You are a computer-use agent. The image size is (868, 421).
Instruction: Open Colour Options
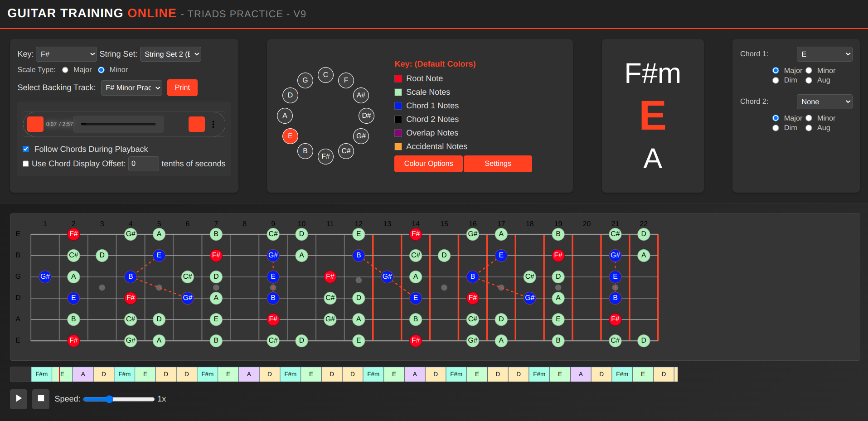428,164
